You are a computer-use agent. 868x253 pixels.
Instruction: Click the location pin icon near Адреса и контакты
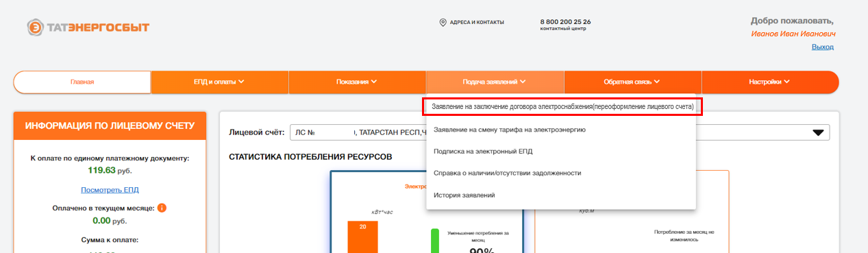[x=443, y=23]
